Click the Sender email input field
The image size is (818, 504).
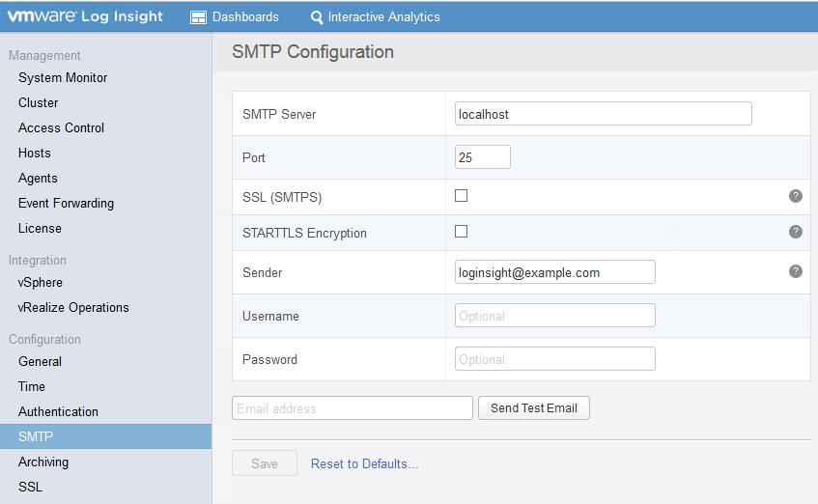pyautogui.click(x=555, y=272)
